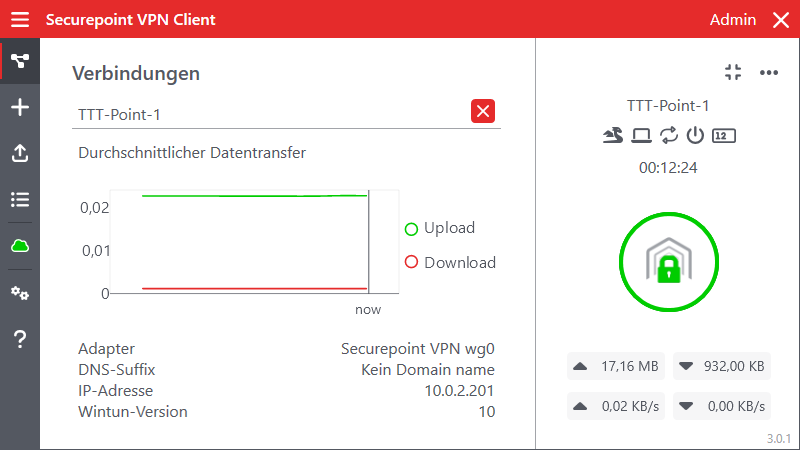Add a new connection with plus icon

(20, 108)
